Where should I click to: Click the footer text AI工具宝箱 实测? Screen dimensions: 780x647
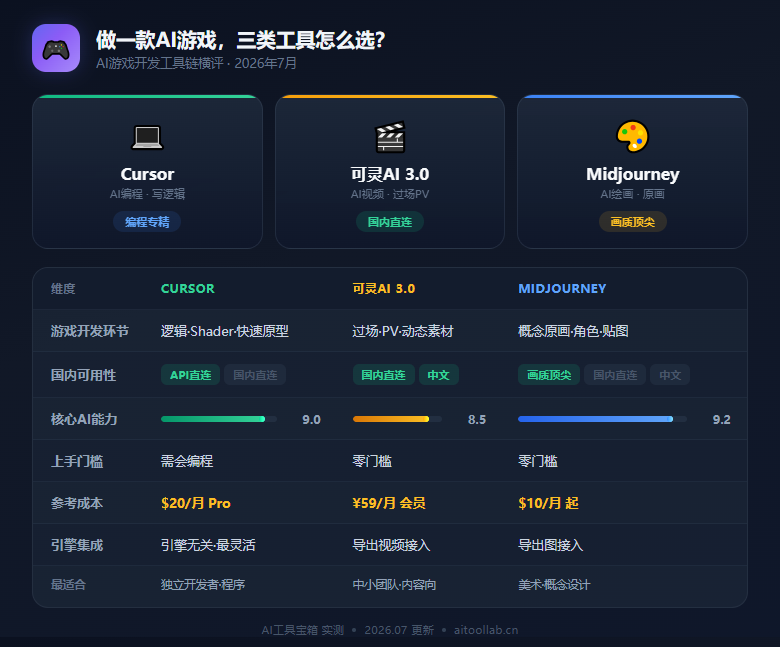coord(303,630)
